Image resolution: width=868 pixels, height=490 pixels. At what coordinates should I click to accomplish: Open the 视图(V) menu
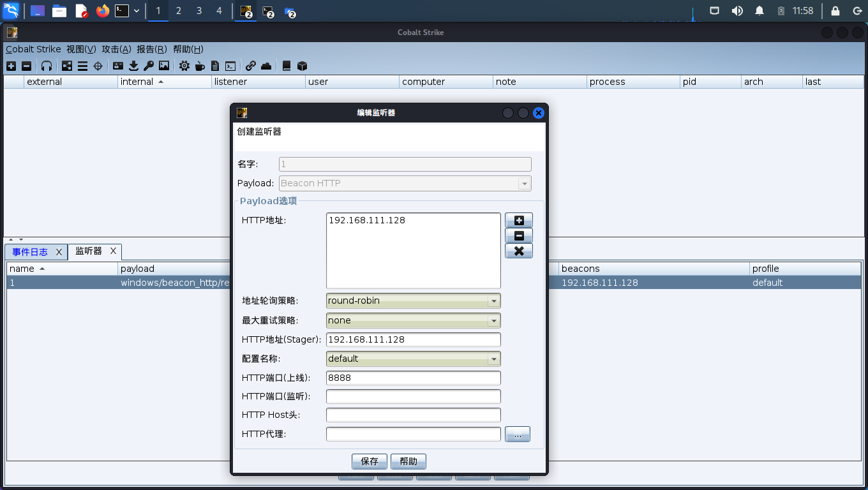[81, 49]
